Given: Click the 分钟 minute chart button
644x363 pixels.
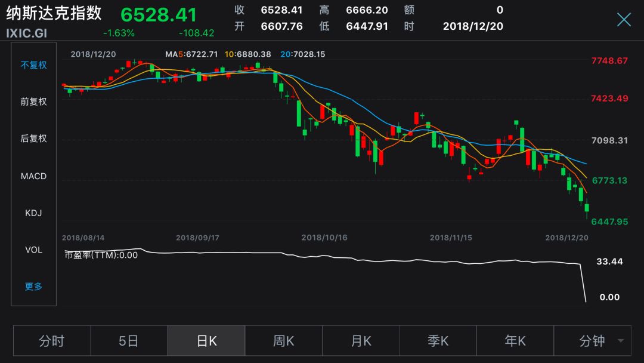Looking at the screenshot, I should pyautogui.click(x=592, y=340).
